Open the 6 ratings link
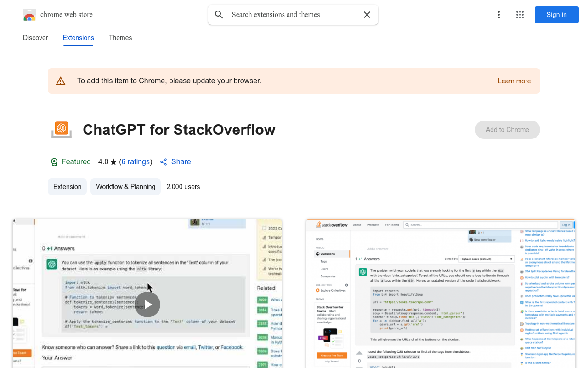This screenshot has width=588, height=368. click(x=136, y=162)
